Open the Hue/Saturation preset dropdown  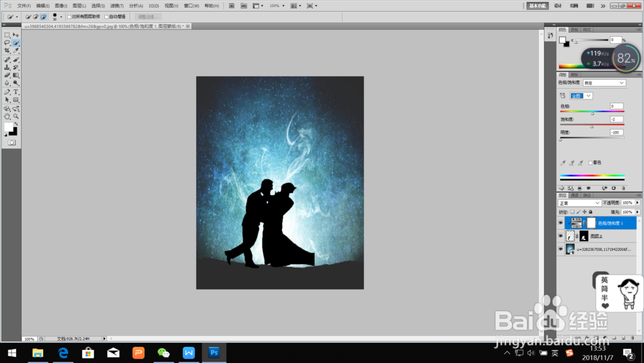[x=604, y=83]
